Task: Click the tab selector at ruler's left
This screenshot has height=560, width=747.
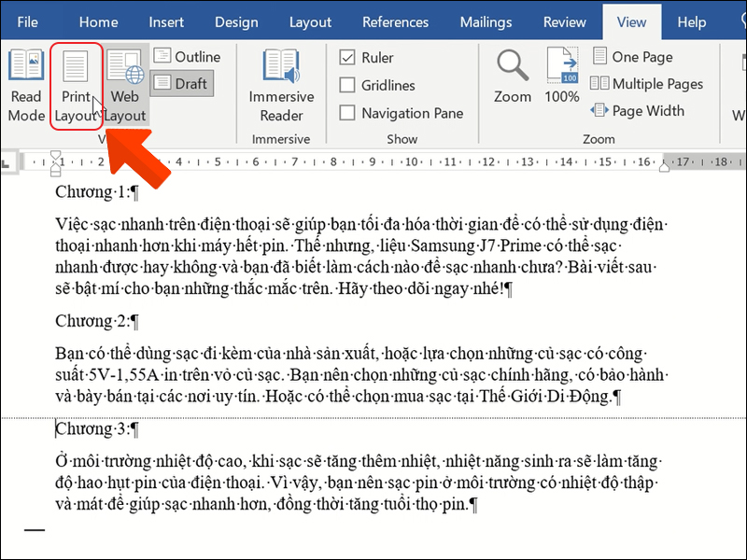Action: pyautogui.click(x=7, y=163)
